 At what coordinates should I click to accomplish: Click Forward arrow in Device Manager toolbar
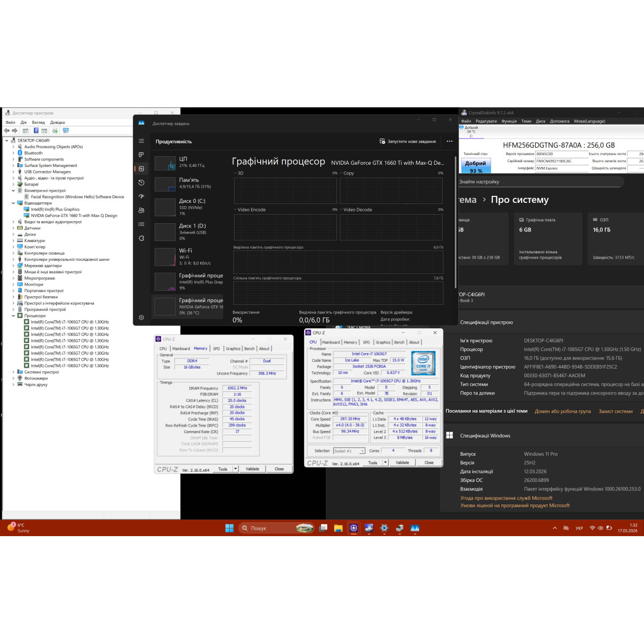point(14,130)
